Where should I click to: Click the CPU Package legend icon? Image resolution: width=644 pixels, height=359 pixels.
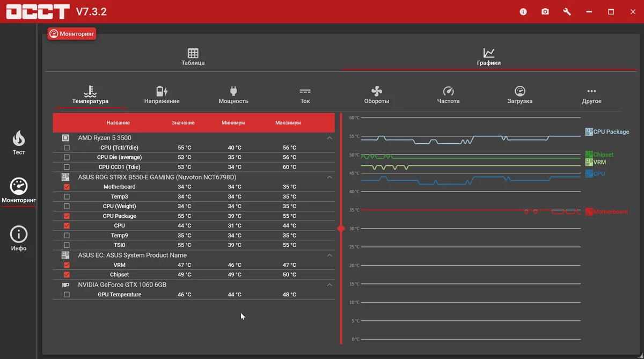pyautogui.click(x=589, y=131)
